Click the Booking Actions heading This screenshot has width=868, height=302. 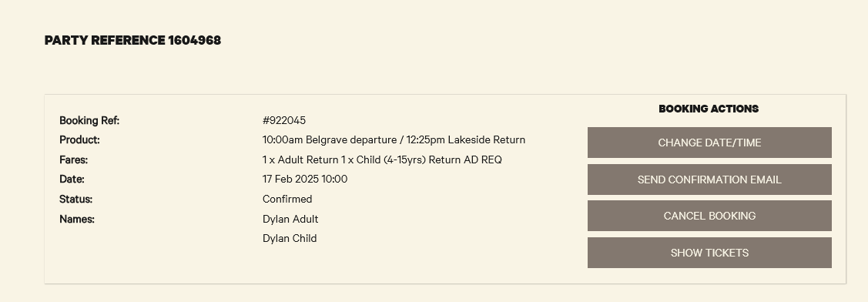point(709,109)
